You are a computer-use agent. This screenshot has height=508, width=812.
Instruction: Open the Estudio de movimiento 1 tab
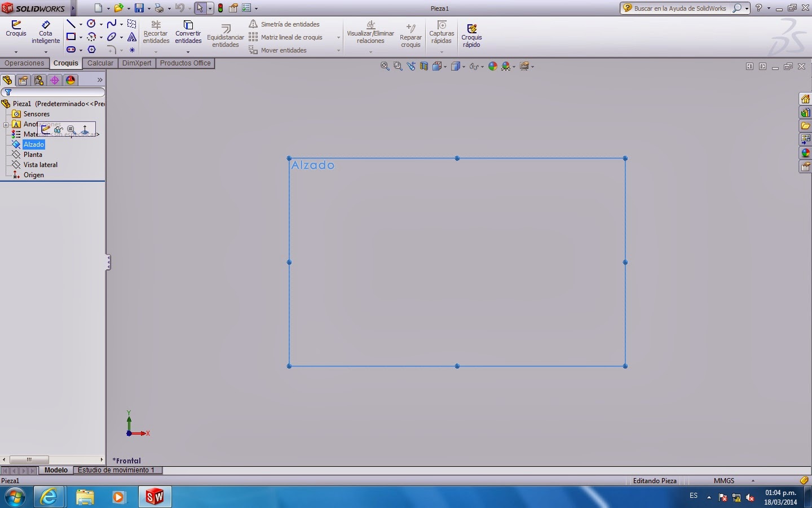(x=117, y=470)
